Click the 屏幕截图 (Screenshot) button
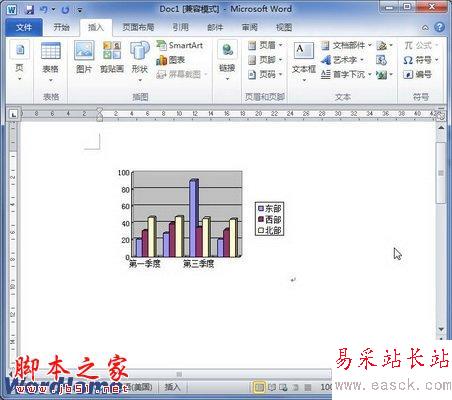Image resolution: width=452 pixels, height=400 pixels. (182, 74)
